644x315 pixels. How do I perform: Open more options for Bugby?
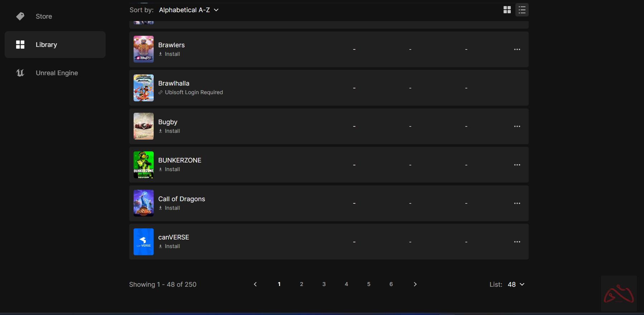517,126
